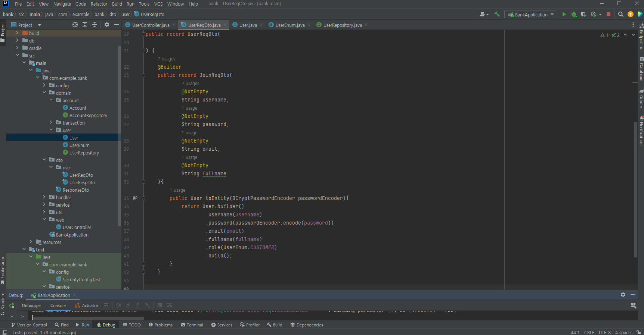Open the Actuator tab
This screenshot has width=644, height=335.
pos(87,306)
